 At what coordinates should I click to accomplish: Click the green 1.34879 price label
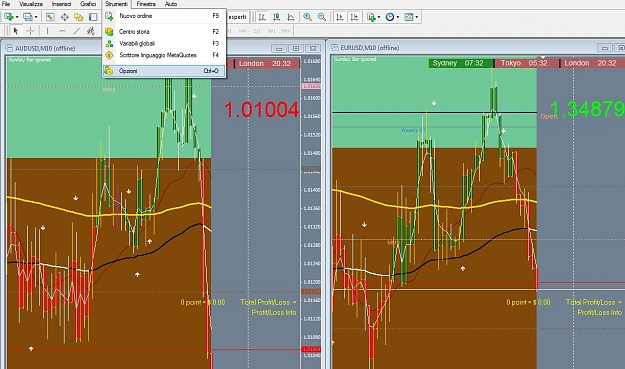(x=588, y=109)
